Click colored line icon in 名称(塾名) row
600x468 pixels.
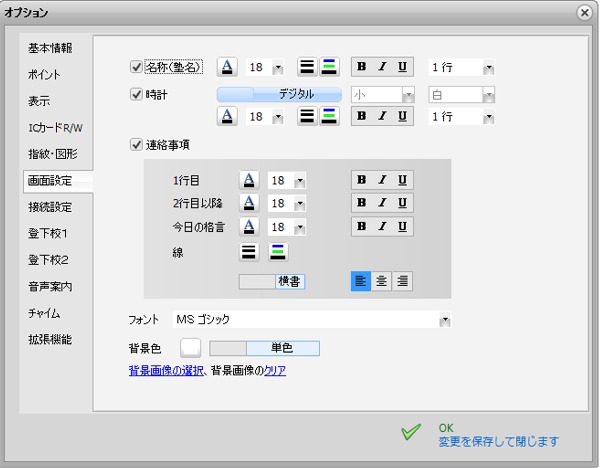[x=329, y=67]
